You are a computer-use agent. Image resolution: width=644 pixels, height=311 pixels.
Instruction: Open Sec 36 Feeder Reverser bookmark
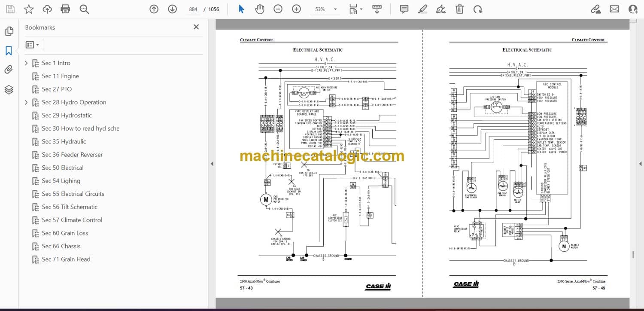click(72, 155)
